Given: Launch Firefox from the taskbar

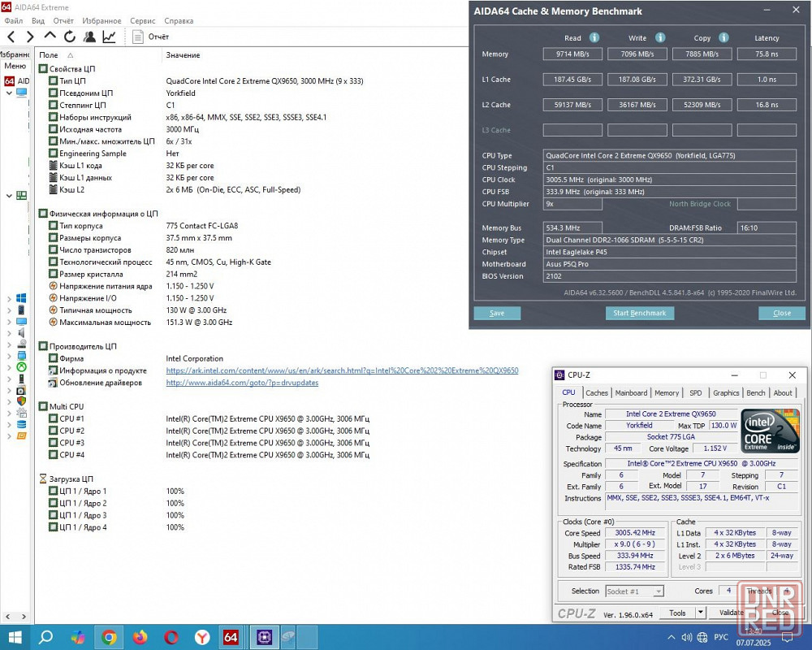Looking at the screenshot, I should pos(140,637).
